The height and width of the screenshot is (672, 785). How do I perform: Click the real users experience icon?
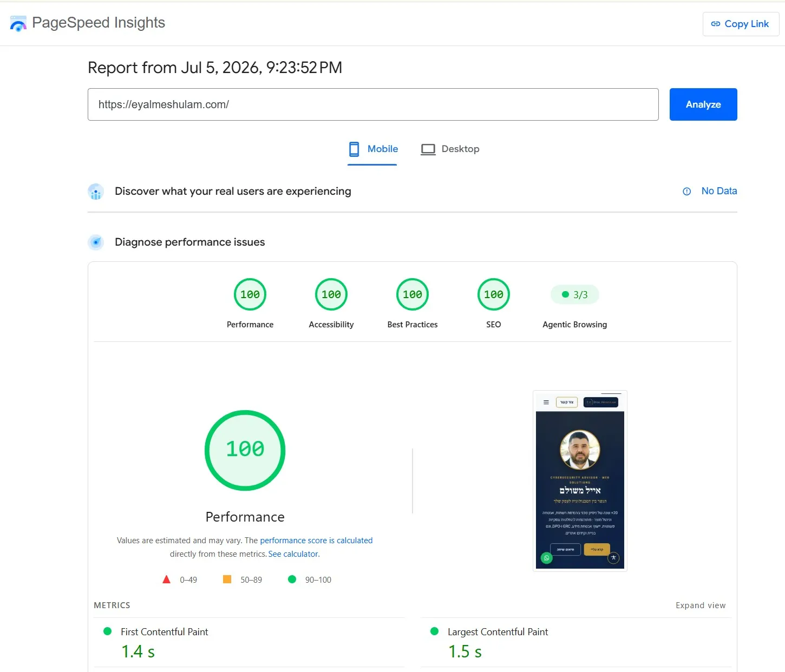(x=96, y=192)
